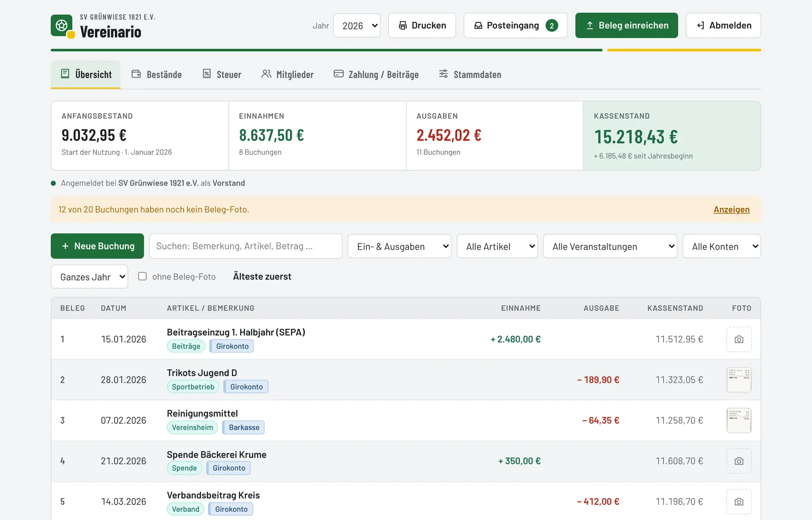
Task: Add receipt photo for Verbandsbeitrag Kreis
Action: coord(739,502)
